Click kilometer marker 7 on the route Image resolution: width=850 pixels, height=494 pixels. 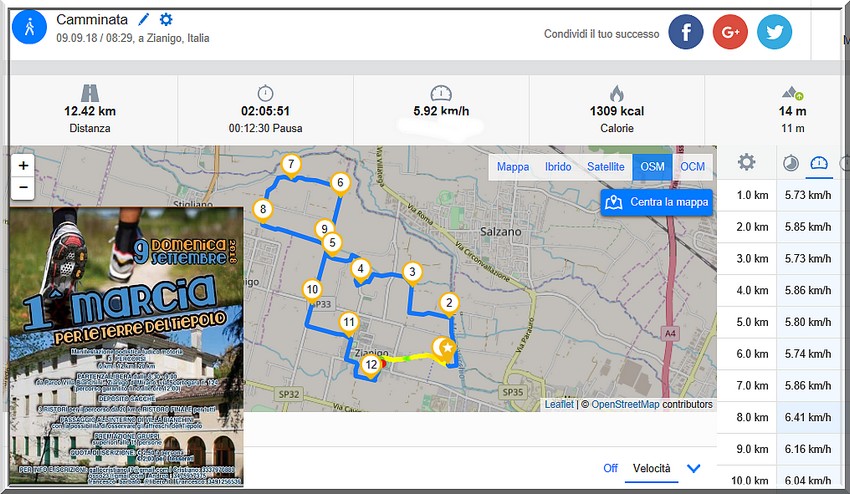290,165
